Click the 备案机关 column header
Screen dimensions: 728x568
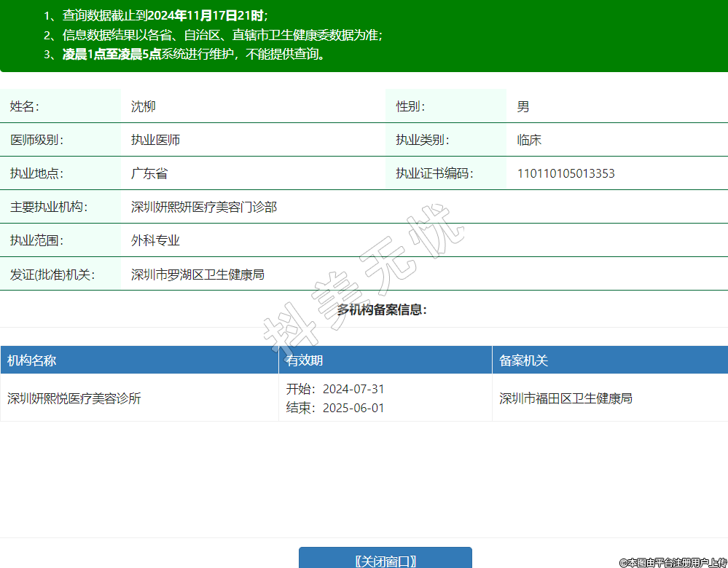[523, 360]
